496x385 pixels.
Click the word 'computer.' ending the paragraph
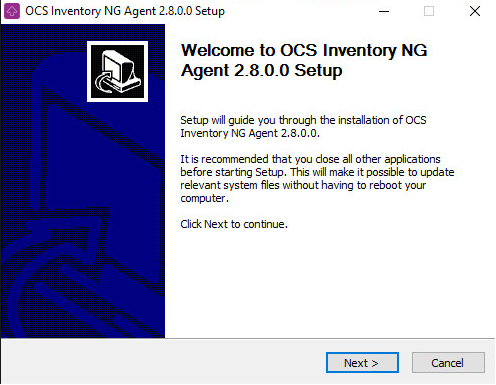pos(204,199)
